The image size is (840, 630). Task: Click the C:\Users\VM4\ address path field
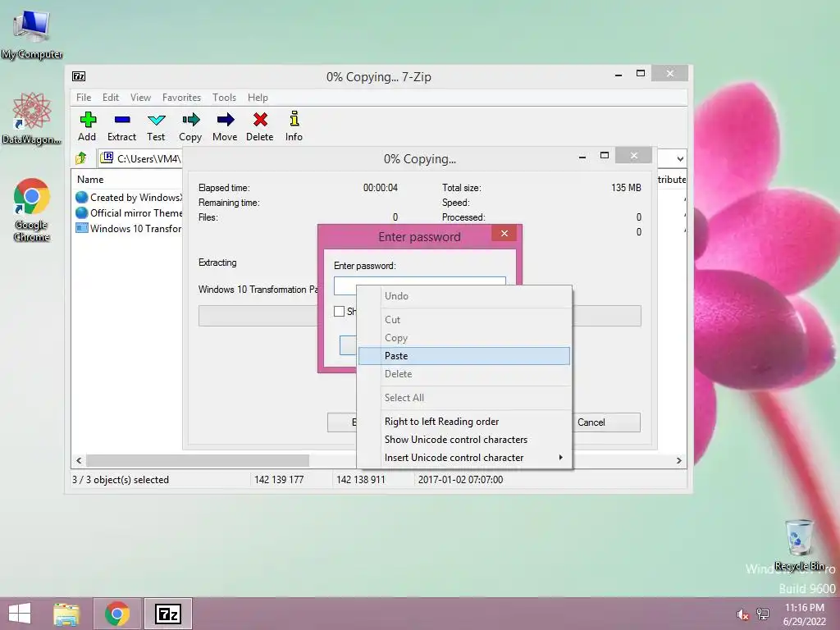[142, 158]
